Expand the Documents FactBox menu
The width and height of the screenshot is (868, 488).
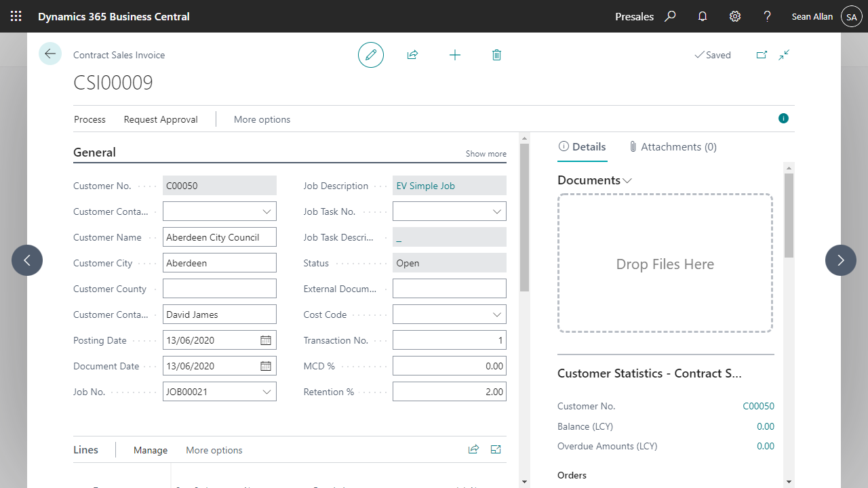pos(627,180)
